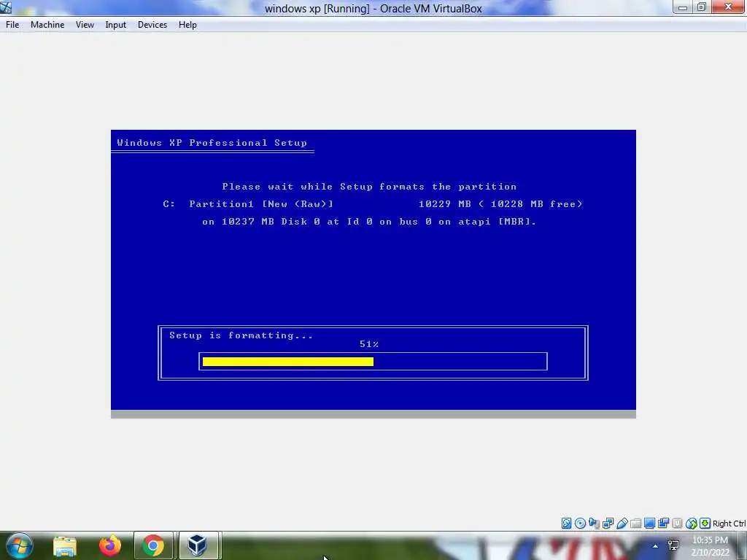This screenshot has height=560, width=747.
Task: Open the Devices menu
Action: pos(152,25)
